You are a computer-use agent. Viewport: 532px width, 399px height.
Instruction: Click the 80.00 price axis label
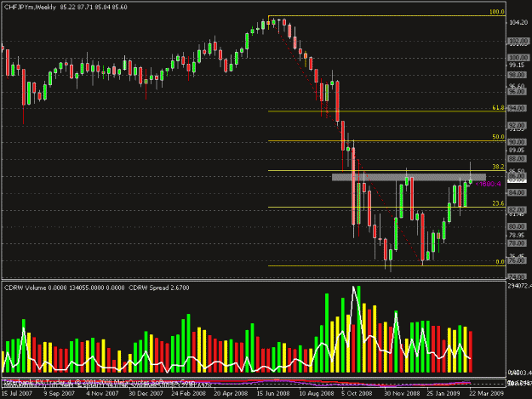coord(517,226)
